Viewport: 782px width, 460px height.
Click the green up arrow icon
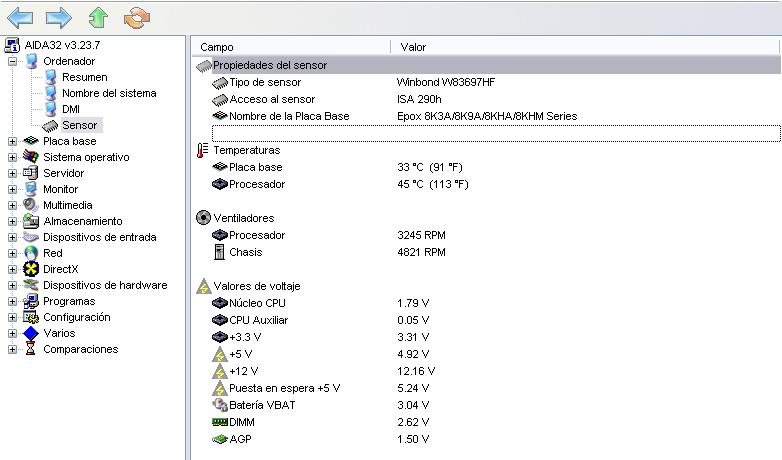tap(98, 18)
